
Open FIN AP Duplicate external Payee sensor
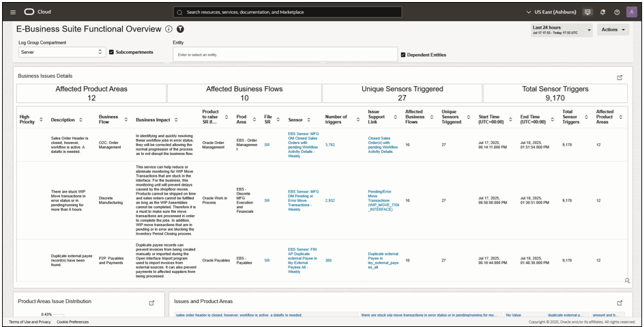[303, 261]
